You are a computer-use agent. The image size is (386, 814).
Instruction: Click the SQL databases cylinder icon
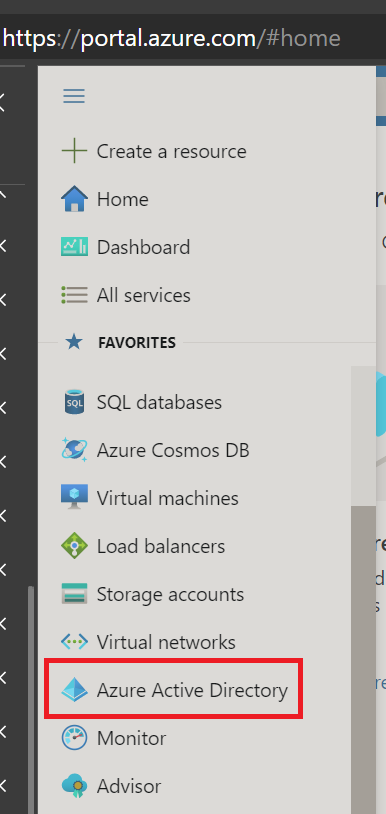pyautogui.click(x=74, y=402)
